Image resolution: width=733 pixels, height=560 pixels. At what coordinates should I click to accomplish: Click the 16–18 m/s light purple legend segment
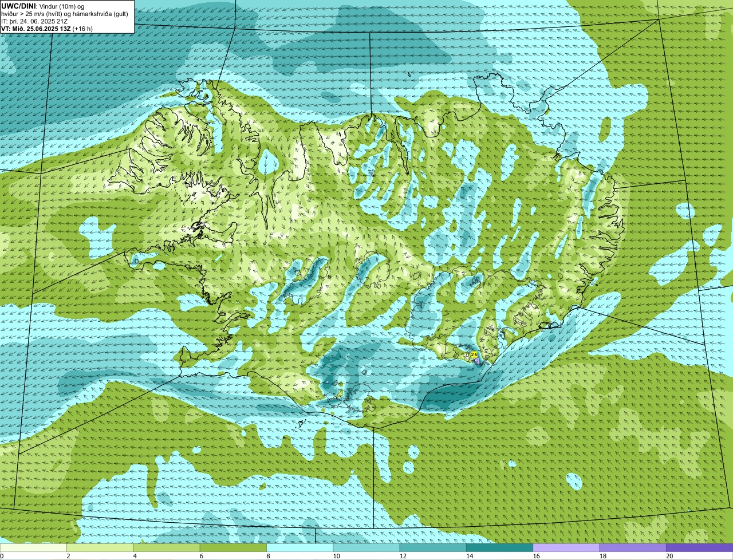click(566, 547)
